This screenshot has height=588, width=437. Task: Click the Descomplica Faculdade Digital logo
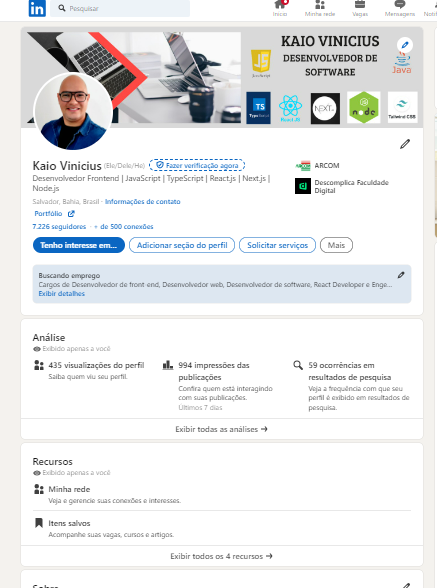pyautogui.click(x=303, y=186)
